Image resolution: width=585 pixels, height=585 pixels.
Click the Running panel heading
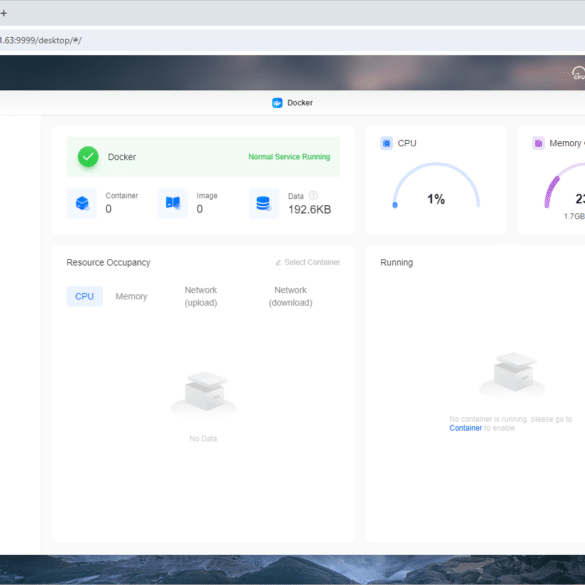pos(397,262)
